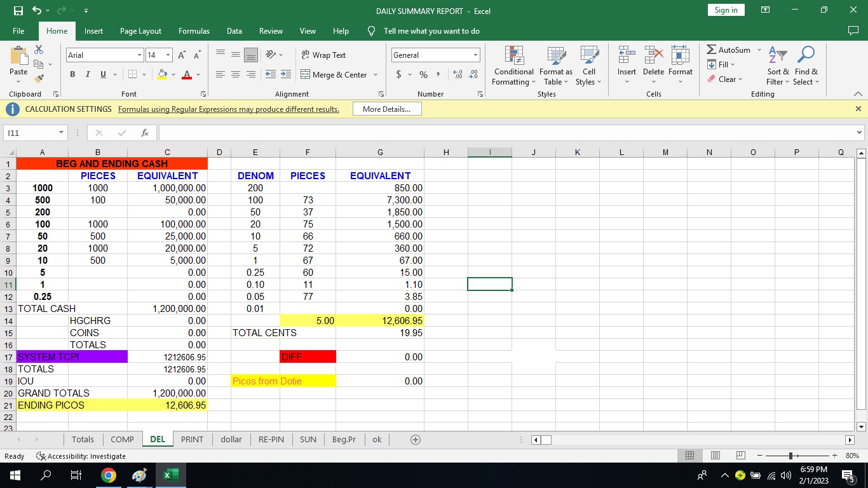Open Chrome from the taskbar
The width and height of the screenshot is (868, 488).
(x=109, y=475)
